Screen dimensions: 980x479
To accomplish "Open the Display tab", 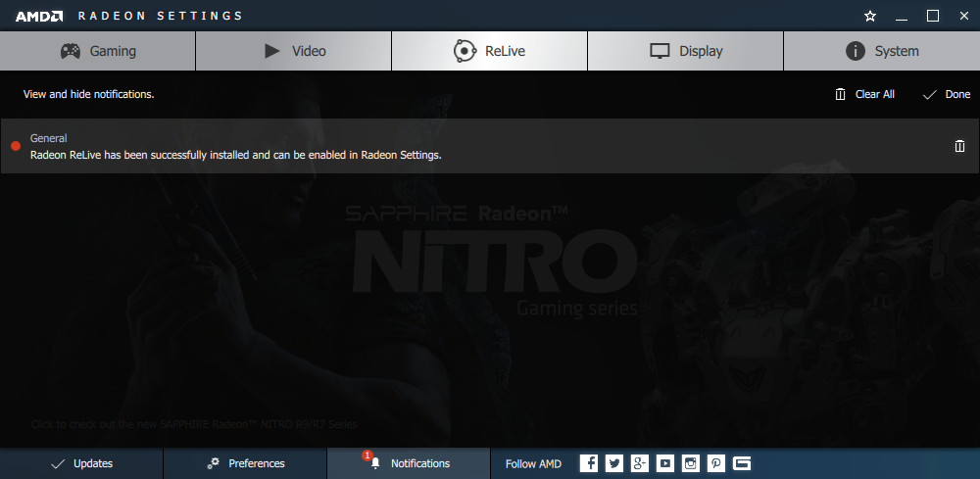I will click(686, 51).
